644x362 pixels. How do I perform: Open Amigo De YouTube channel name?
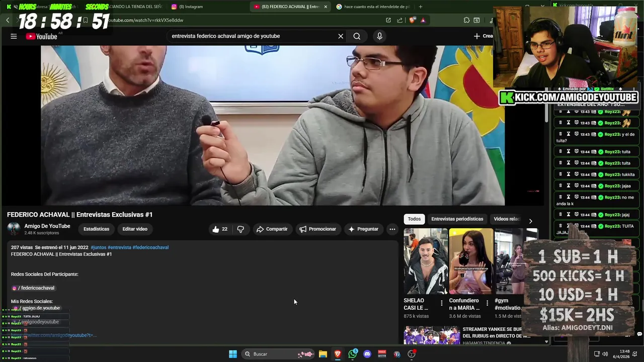coord(47,226)
